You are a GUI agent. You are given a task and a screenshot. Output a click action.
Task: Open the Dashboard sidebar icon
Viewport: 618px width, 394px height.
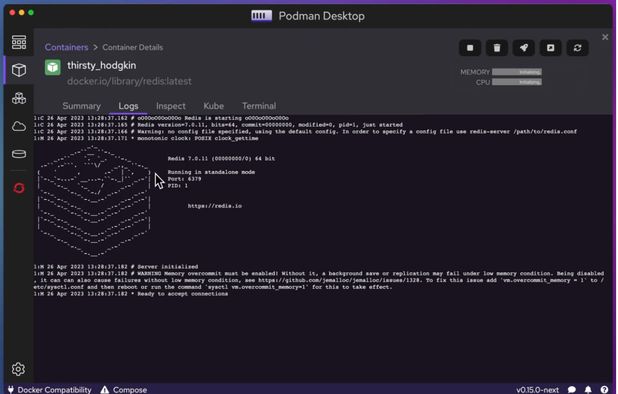tap(19, 42)
